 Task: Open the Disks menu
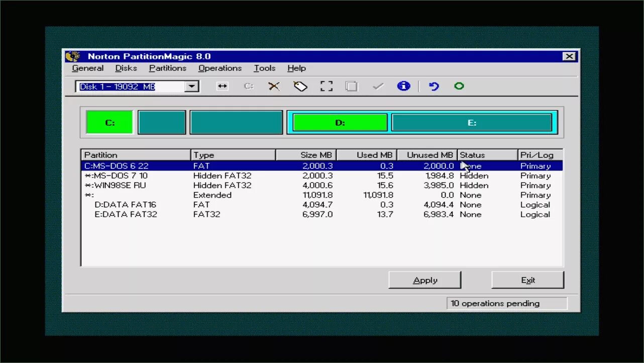[126, 68]
